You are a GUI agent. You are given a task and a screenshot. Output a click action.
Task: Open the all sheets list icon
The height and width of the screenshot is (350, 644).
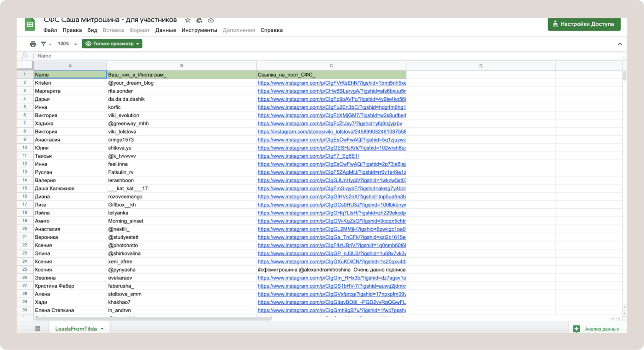(x=38, y=329)
